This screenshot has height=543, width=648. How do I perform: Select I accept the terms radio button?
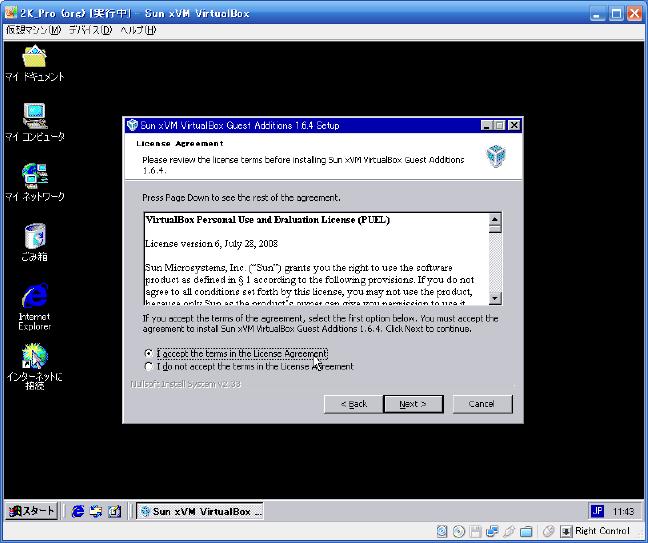(x=149, y=353)
